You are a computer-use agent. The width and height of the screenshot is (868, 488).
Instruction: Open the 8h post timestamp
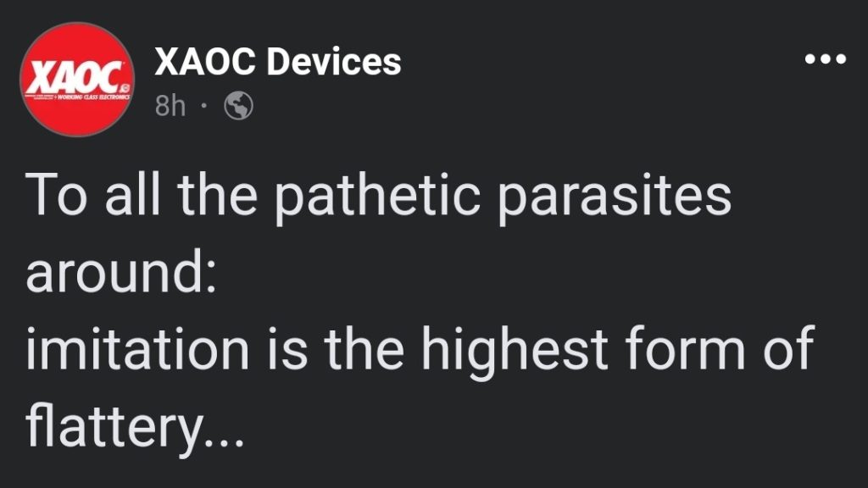pos(170,105)
